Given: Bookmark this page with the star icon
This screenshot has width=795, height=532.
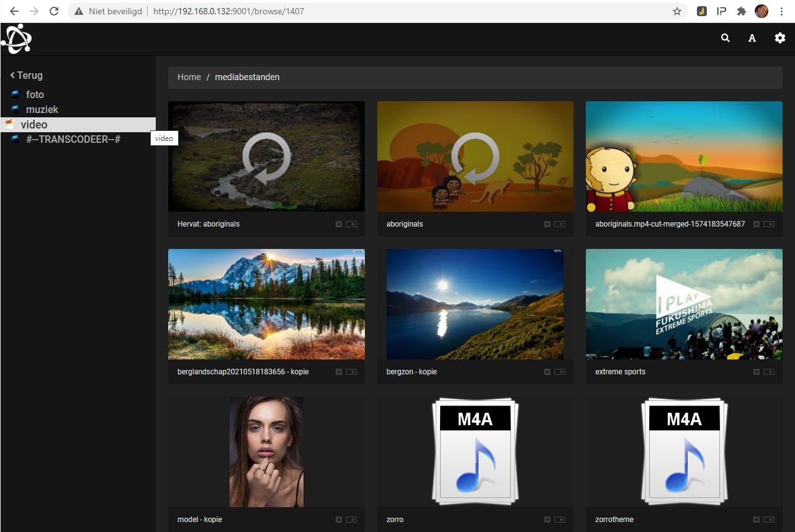Looking at the screenshot, I should pos(677,11).
